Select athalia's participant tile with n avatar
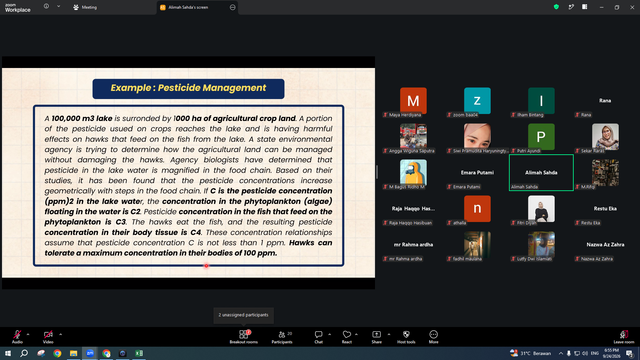Screen dimensions: 640x360 (477, 210)
